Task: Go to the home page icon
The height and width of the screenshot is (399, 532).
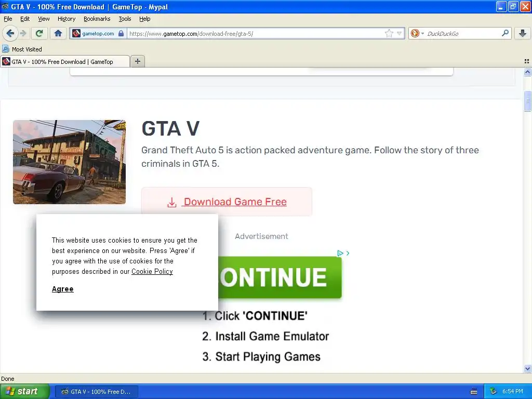Action: [x=58, y=33]
